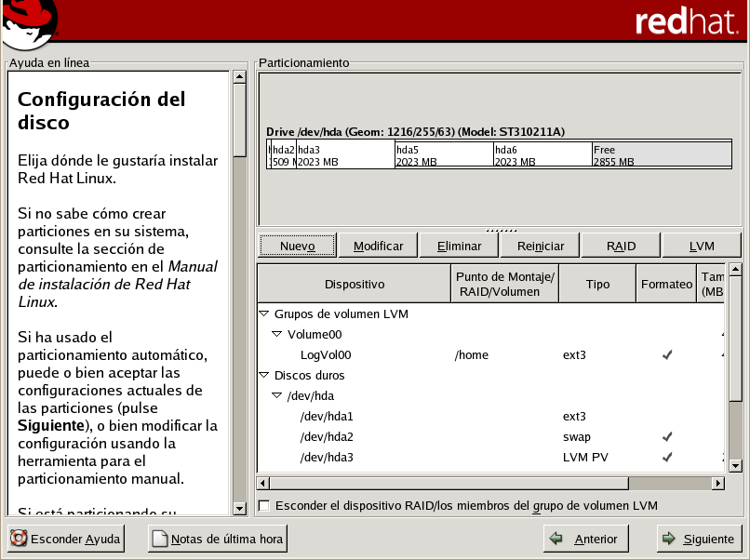750x560 pixels.
Task: Click the format checkmark for /dev/hda2
Action: pyautogui.click(x=665, y=437)
